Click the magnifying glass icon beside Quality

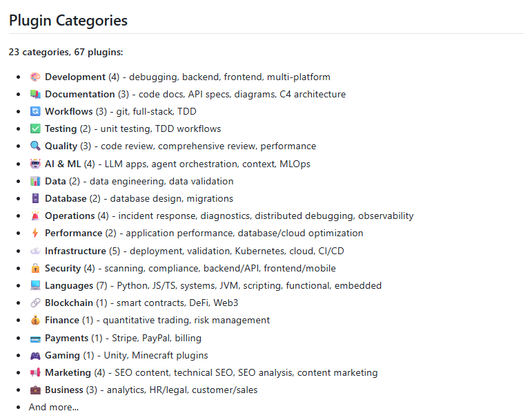[x=35, y=146]
